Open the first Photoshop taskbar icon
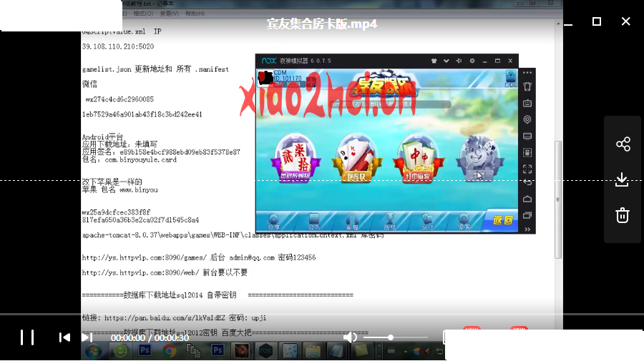644x361 pixels. tap(145, 351)
